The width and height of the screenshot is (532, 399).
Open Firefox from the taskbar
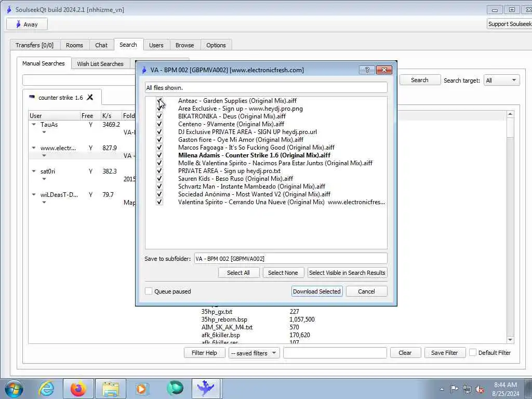click(x=78, y=389)
